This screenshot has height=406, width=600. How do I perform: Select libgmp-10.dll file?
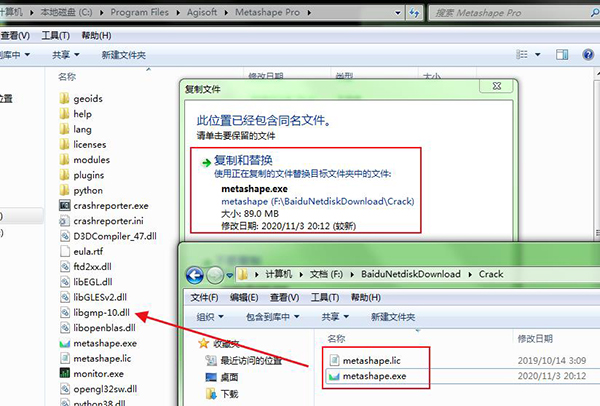tap(95, 313)
